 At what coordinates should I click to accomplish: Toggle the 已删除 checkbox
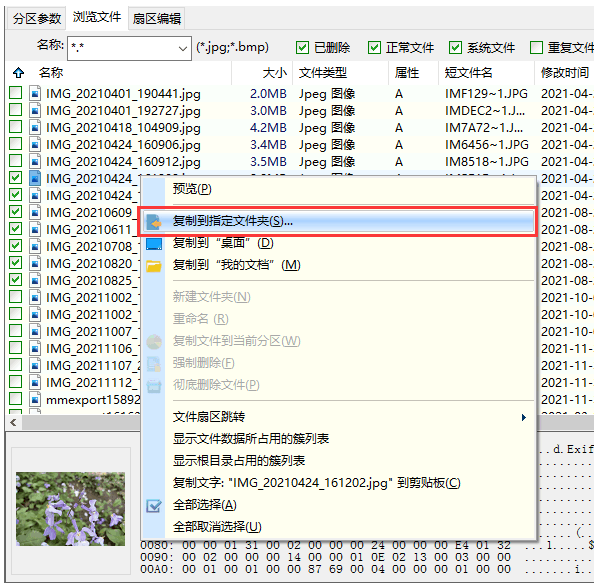click(302, 47)
